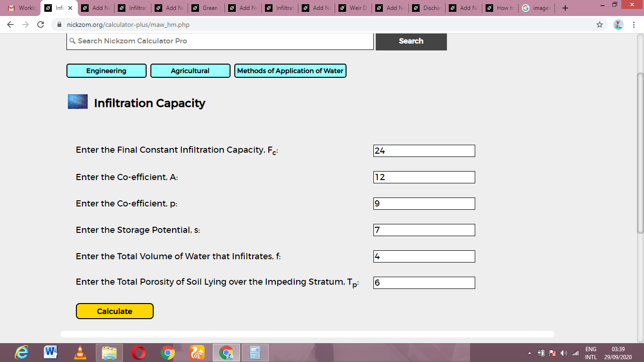Switch to the How to tab
Image resolution: width=644 pixels, height=362 pixels.
[x=500, y=8]
